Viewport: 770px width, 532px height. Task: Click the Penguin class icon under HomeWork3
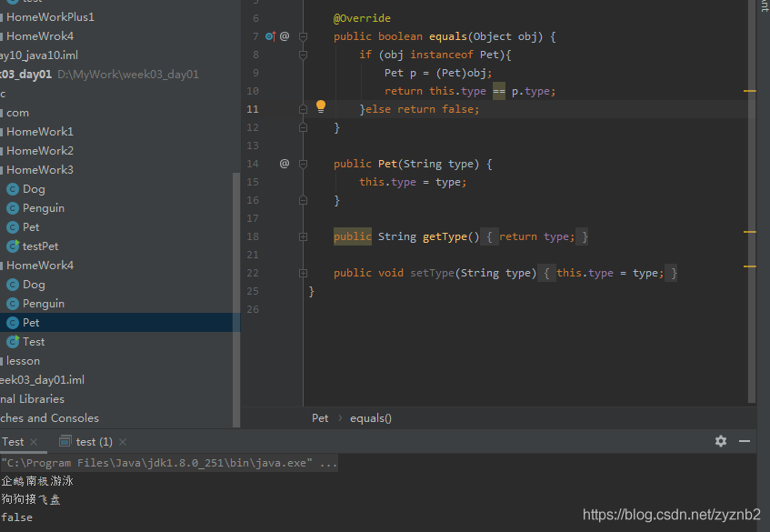pos(13,208)
